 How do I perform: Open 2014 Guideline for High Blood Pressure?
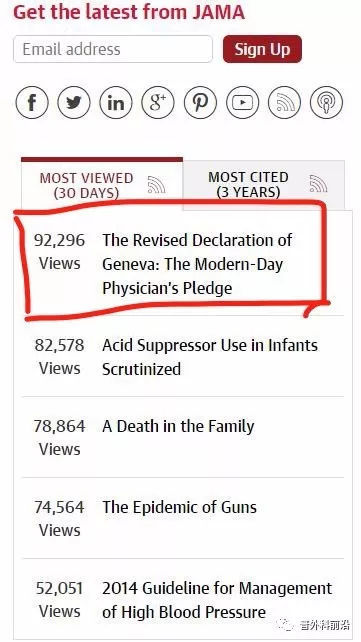(x=217, y=601)
